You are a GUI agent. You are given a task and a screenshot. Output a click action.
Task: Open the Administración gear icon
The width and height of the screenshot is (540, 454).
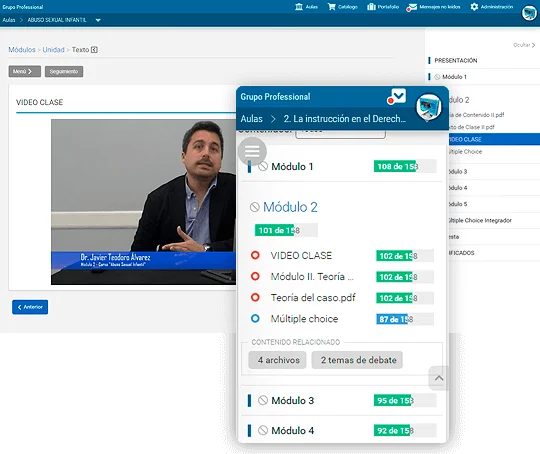pyautogui.click(x=474, y=7)
